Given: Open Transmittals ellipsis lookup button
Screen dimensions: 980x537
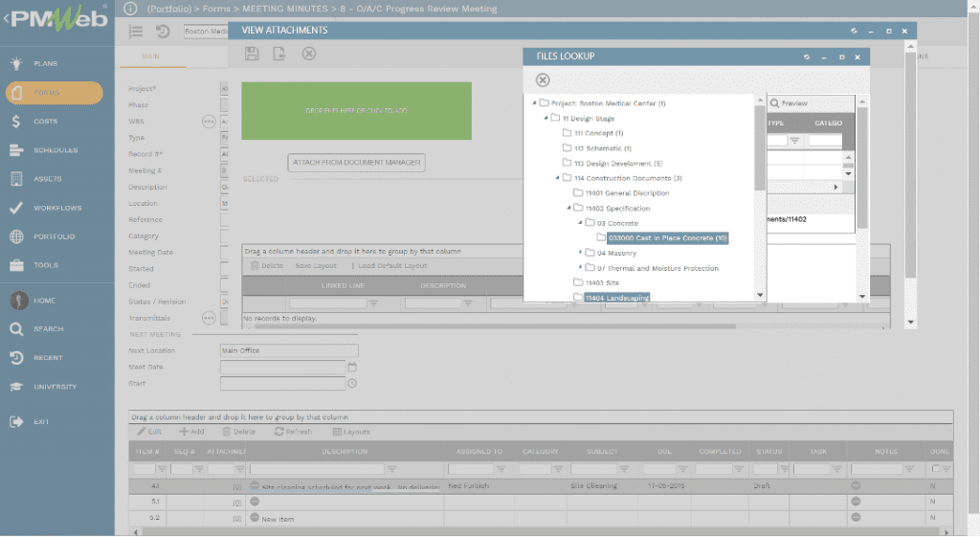Looking at the screenshot, I should coord(209,318).
